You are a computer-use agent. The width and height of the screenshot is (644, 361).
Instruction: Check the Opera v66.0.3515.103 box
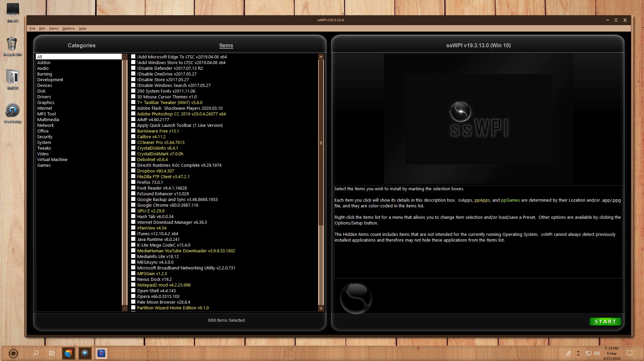point(133,296)
